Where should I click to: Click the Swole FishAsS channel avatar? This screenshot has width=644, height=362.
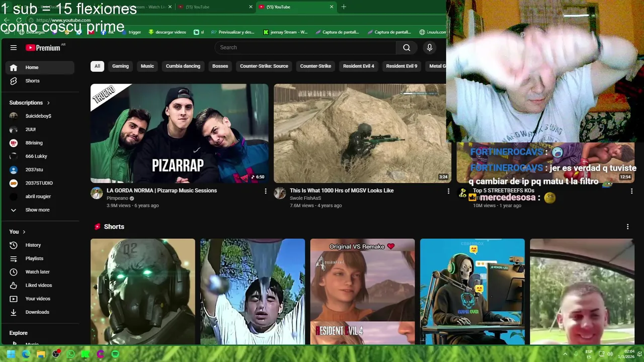click(x=280, y=193)
